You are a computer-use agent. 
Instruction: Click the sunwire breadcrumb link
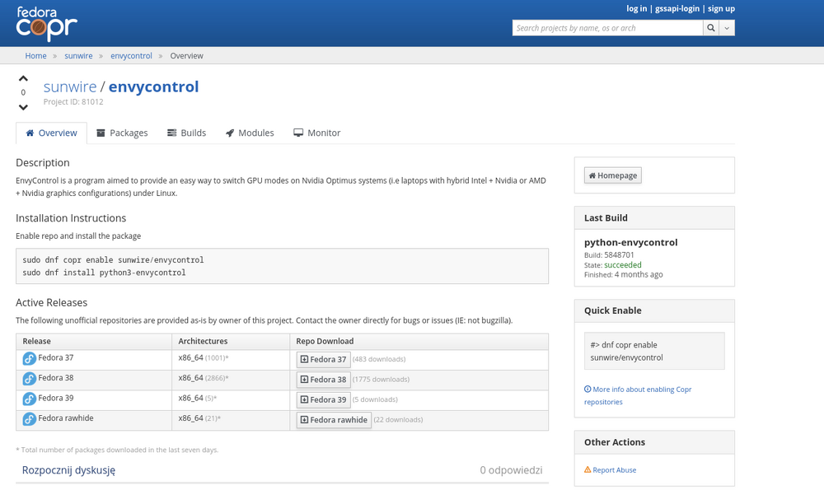(x=79, y=56)
